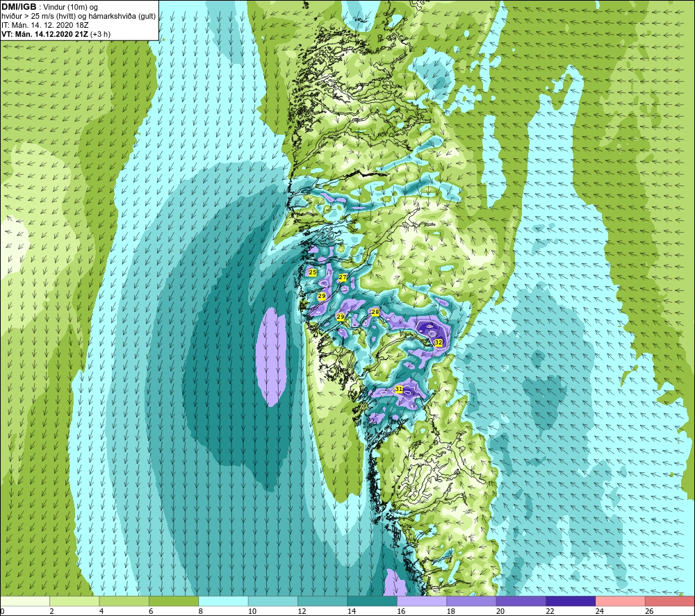Click the scale number 6
Viewport: 695px width, 616px height.
pyautogui.click(x=151, y=611)
